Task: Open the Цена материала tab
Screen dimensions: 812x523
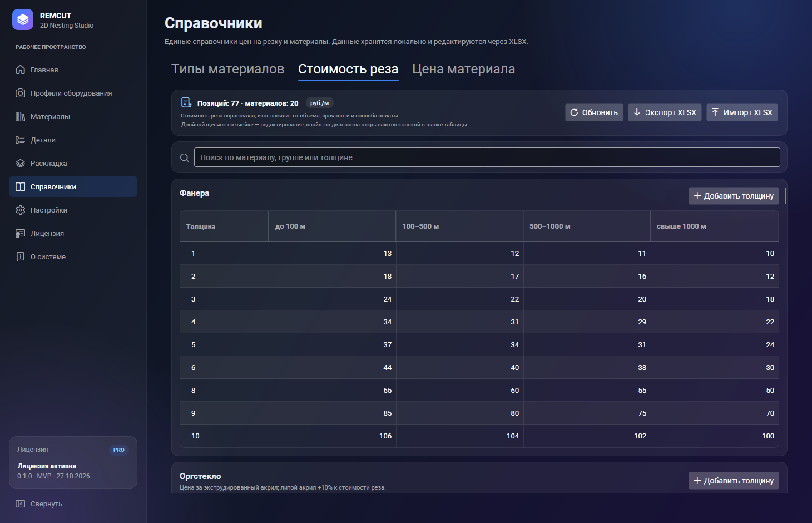Action: click(x=464, y=69)
